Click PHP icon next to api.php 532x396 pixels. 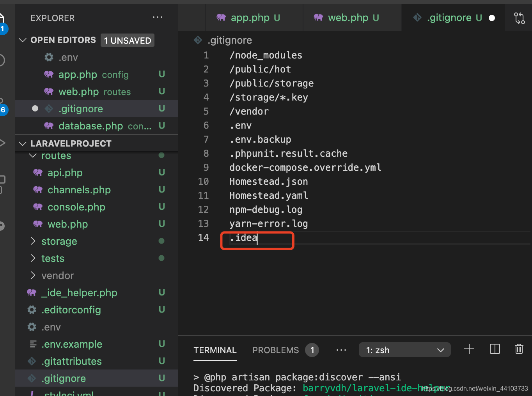pyautogui.click(x=38, y=172)
